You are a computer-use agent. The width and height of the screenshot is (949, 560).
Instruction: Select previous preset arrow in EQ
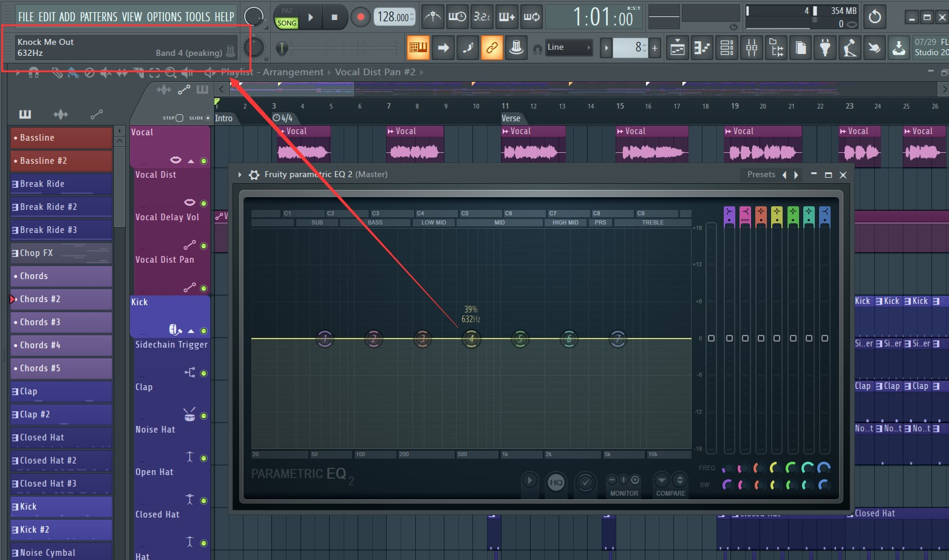(784, 175)
